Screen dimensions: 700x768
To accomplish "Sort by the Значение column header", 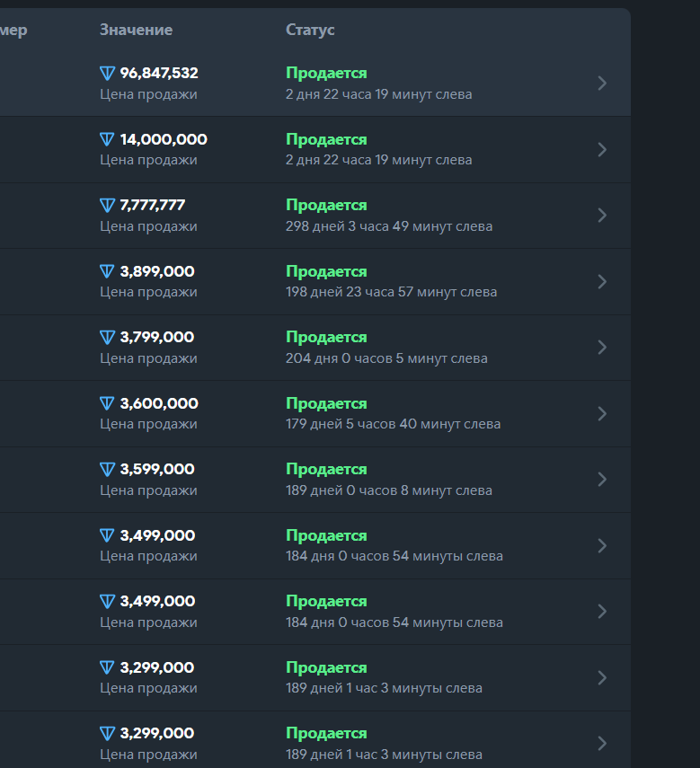I will coord(136,30).
